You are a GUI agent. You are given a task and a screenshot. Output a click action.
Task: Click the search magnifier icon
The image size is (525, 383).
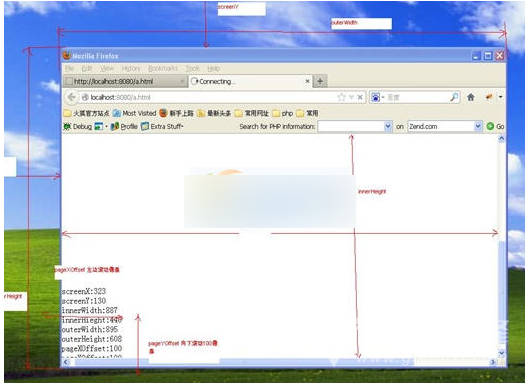454,97
